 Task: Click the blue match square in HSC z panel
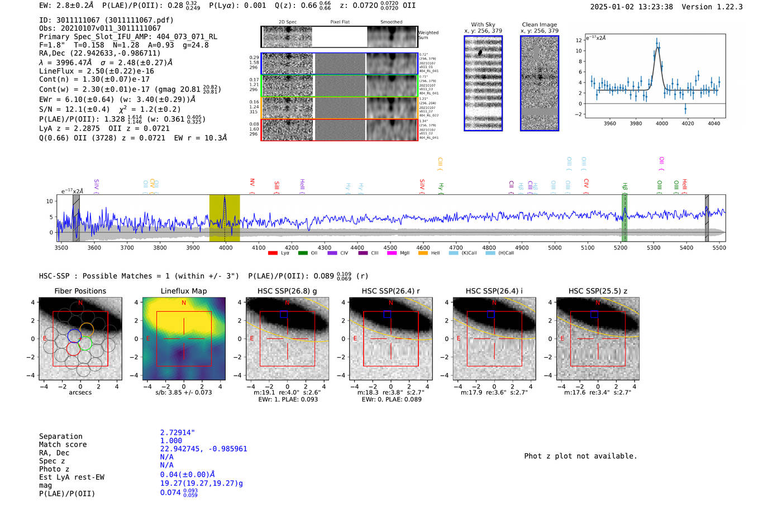[x=594, y=314]
